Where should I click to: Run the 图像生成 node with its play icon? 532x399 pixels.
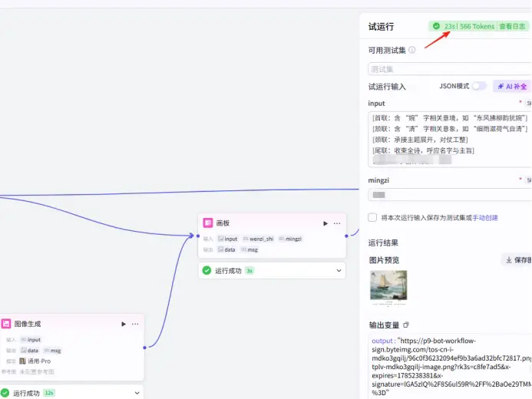point(124,324)
